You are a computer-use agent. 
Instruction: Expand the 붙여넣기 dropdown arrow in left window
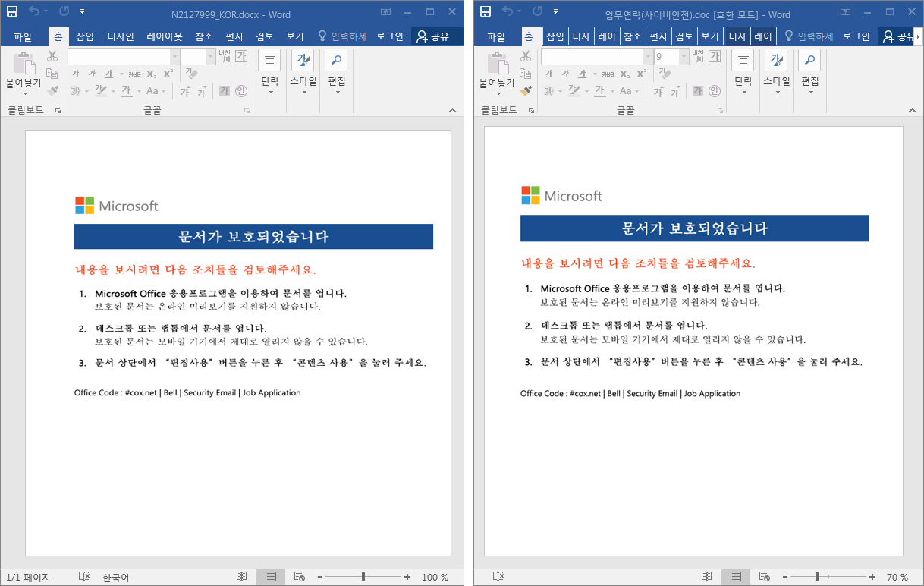pyautogui.click(x=25, y=93)
